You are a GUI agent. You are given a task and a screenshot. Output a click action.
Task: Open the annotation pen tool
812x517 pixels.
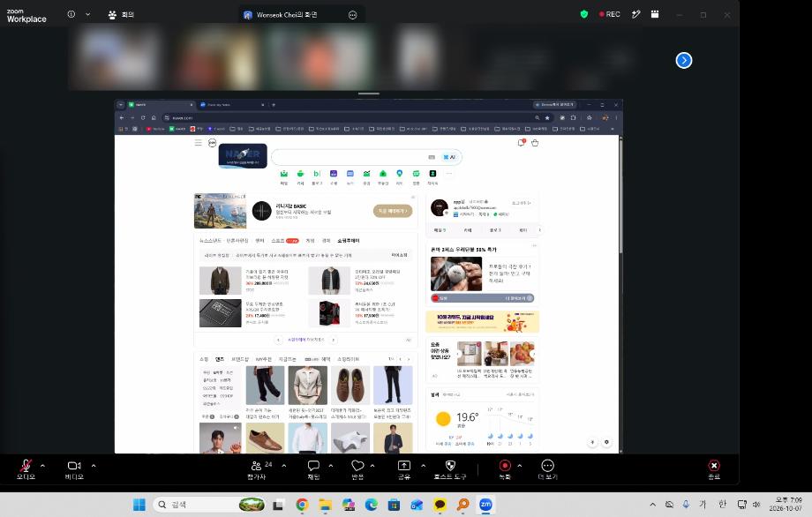tap(636, 14)
